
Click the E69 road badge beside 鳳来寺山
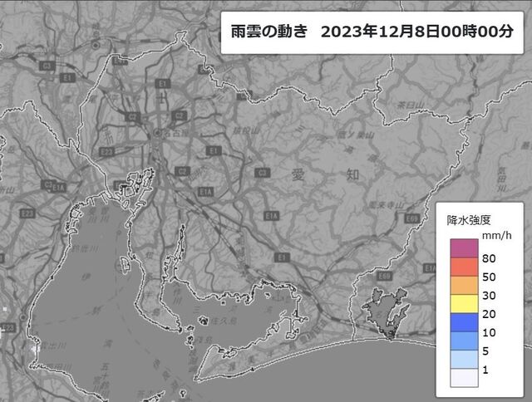pos(412,218)
